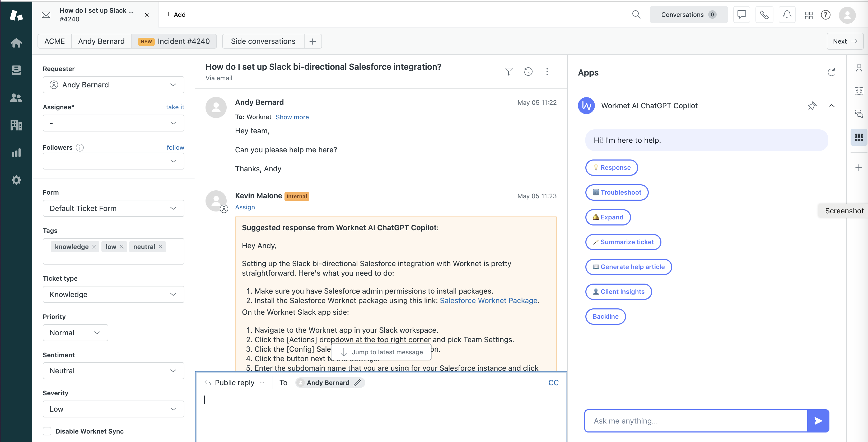Open the Requester dropdown
This screenshot has height=442, width=868.
[x=113, y=85]
